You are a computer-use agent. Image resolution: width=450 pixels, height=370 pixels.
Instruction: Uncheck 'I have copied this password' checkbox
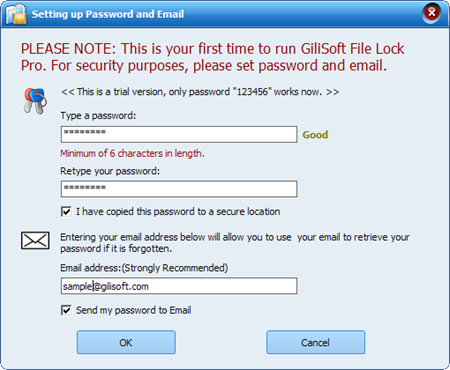(66, 212)
